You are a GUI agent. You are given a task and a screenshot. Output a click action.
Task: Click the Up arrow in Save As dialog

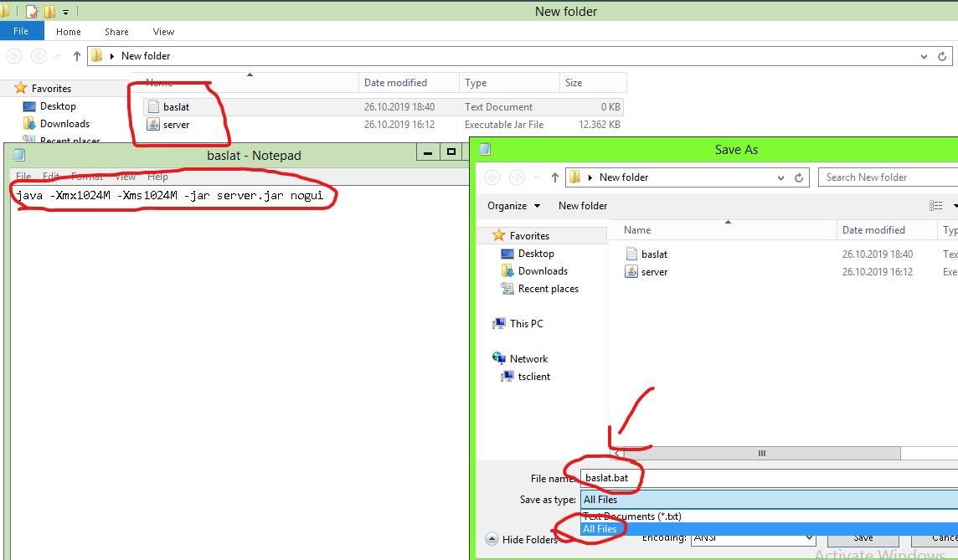(x=554, y=177)
